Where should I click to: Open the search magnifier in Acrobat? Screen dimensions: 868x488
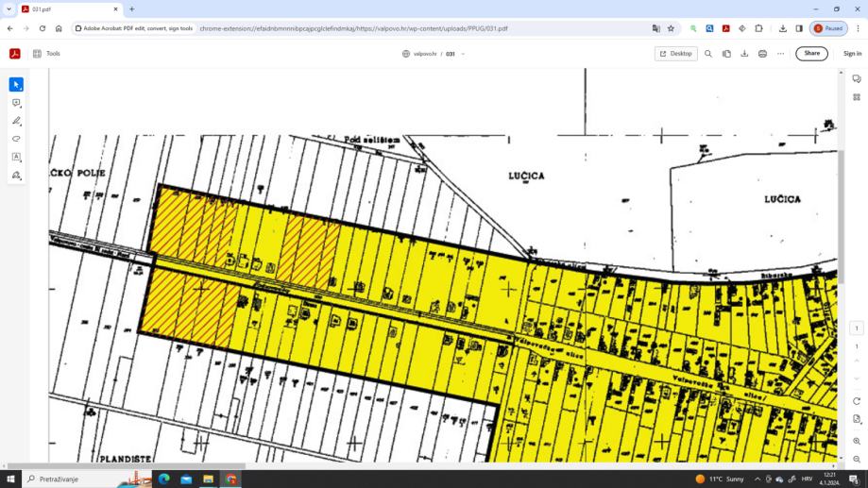coord(708,54)
